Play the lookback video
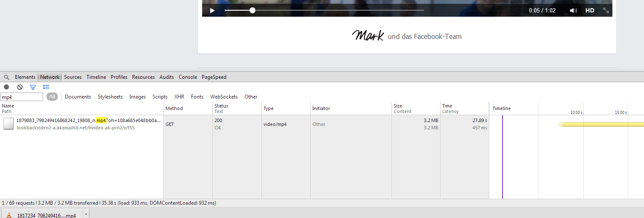This screenshot has width=644, height=218. coord(212,11)
